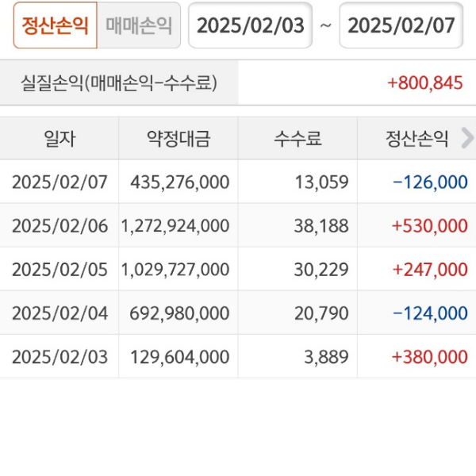This screenshot has width=476, height=476.
Task: Open the start date 2025/02/03 field
Action: (250, 25)
